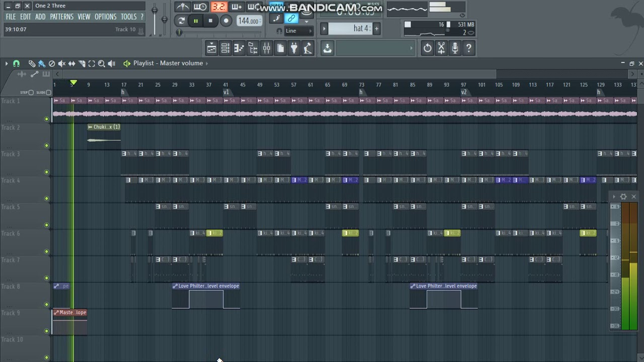
Task: Add new pattern with plus button
Action: pos(376,29)
